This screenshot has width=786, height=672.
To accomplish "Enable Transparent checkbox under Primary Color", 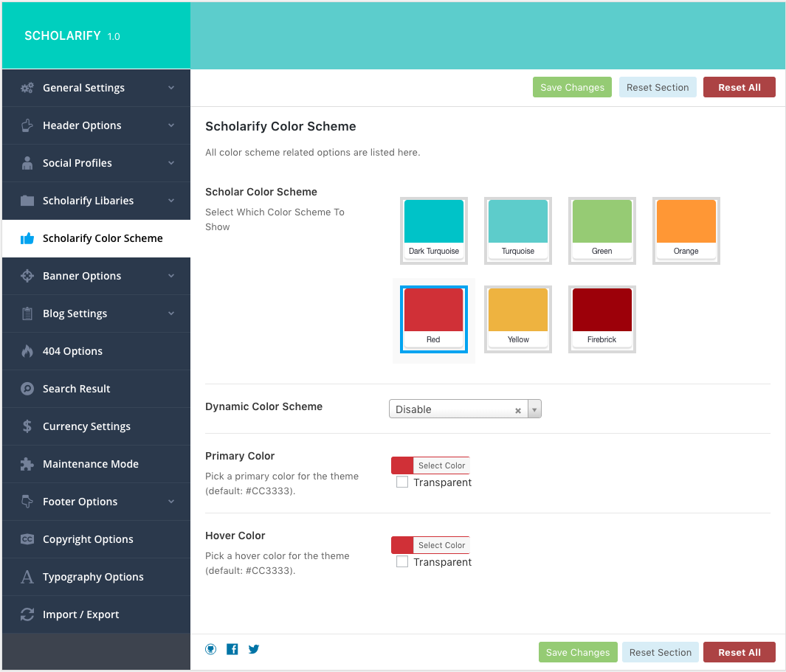I will (x=402, y=482).
